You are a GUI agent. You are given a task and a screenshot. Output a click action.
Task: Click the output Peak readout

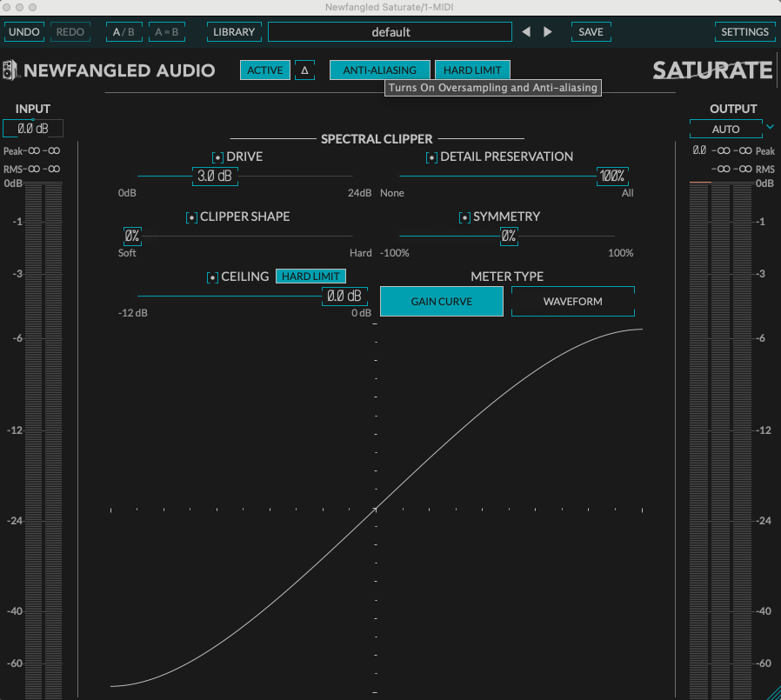point(734,150)
